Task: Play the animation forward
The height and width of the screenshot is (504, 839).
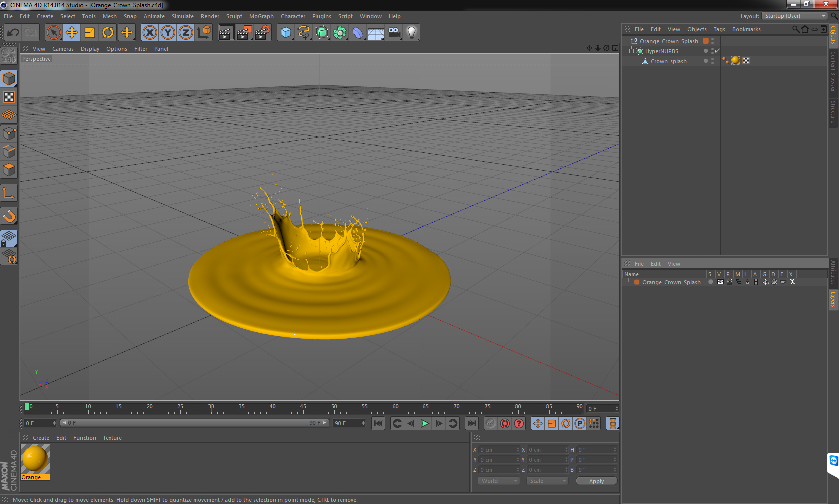Action: click(x=425, y=423)
